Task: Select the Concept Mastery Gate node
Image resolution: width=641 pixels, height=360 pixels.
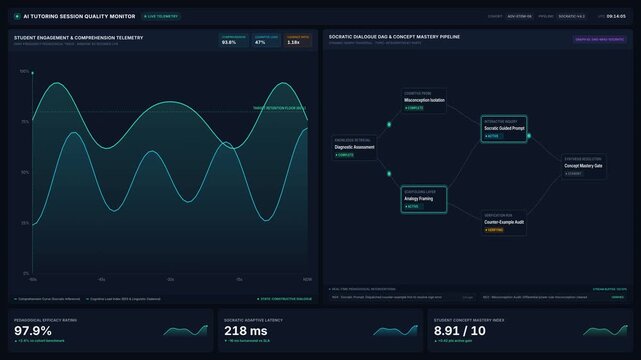Action: pos(583,166)
